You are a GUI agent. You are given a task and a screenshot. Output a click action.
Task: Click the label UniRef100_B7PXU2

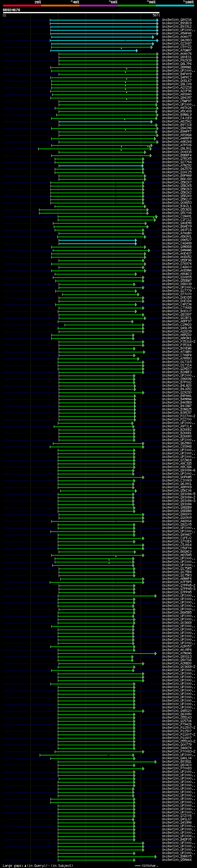coord(177,382)
